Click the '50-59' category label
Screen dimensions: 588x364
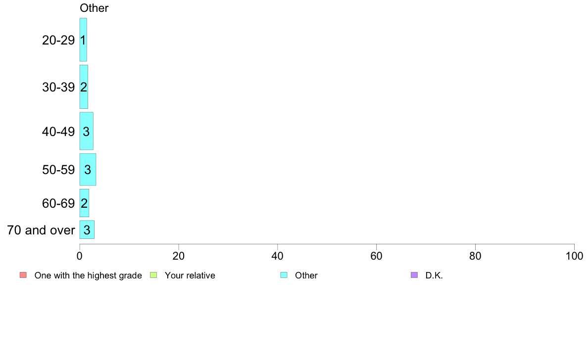[x=58, y=170]
